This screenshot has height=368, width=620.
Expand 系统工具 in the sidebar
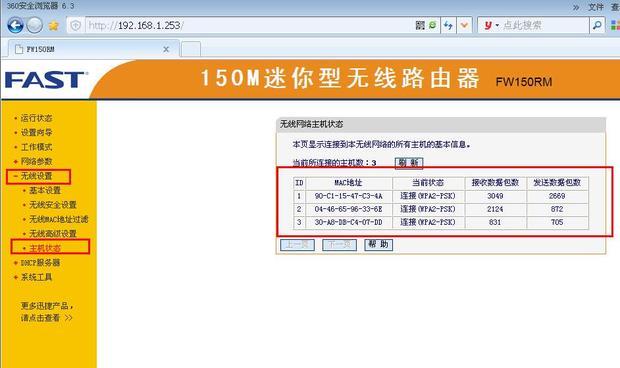pos(36,277)
